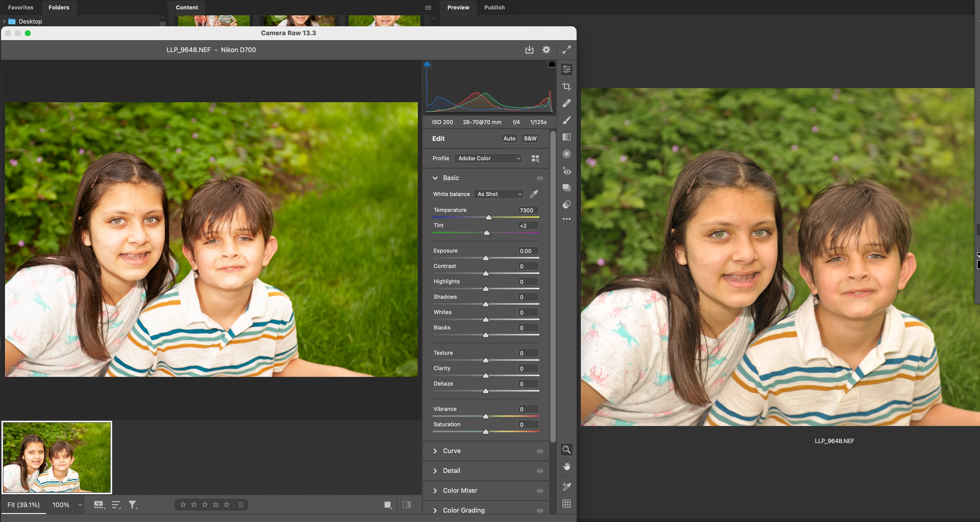This screenshot has height=522, width=980.
Task: Click the Exposure slider handle
Action: 486,258
